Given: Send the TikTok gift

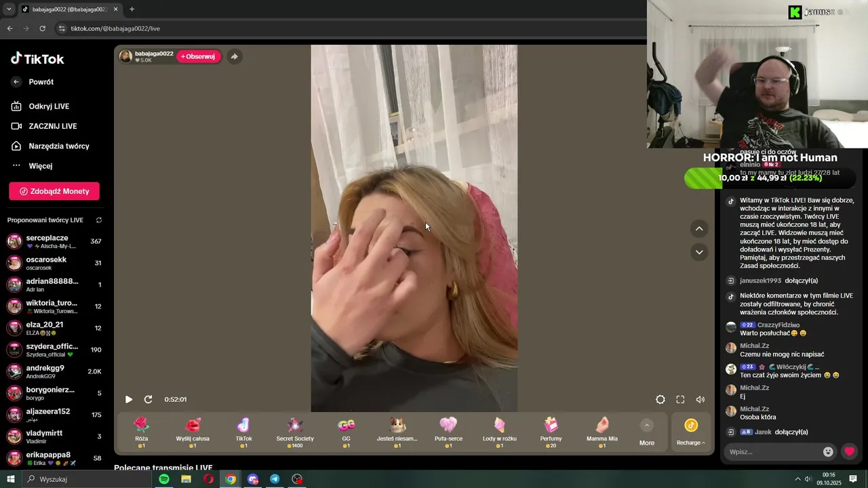Looking at the screenshot, I should [243, 432].
